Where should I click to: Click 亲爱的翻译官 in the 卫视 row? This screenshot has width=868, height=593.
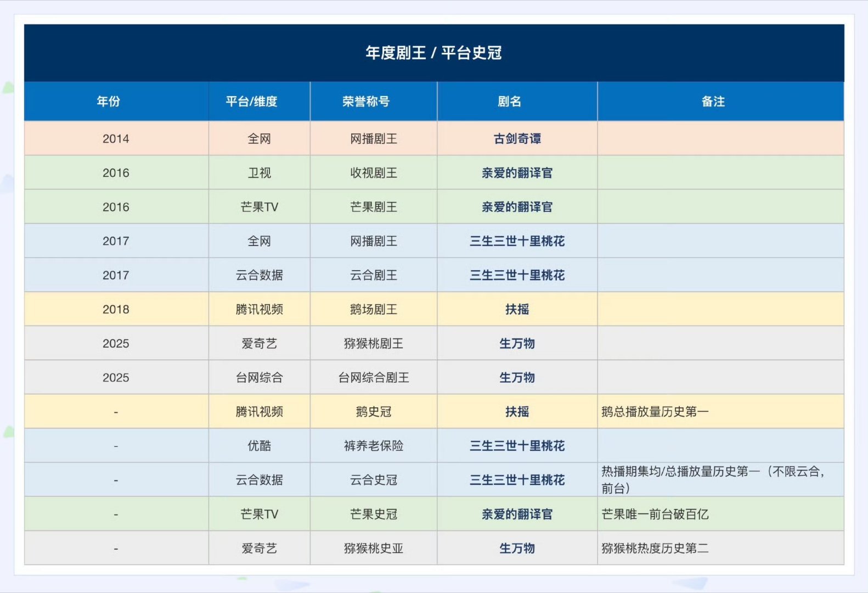pyautogui.click(x=517, y=173)
